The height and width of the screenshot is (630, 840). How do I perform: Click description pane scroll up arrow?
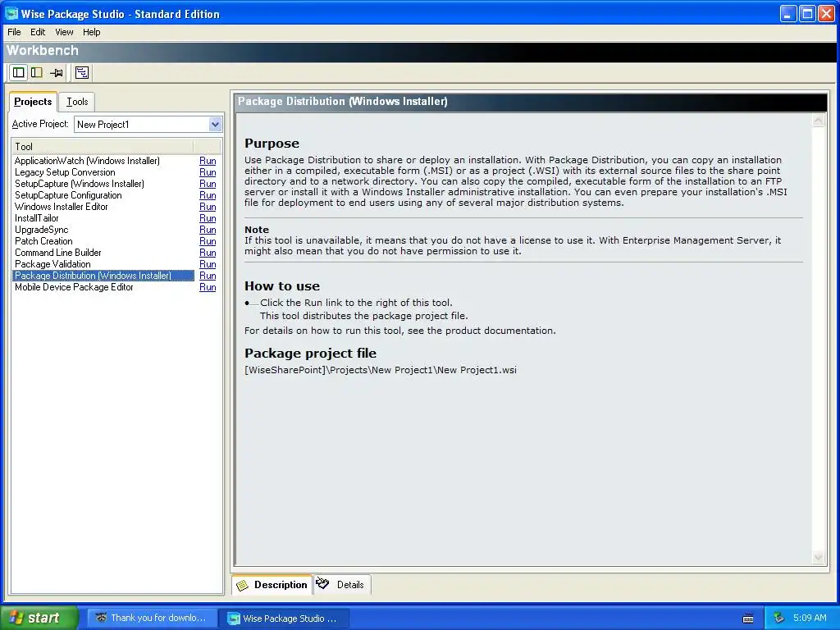[818, 121]
